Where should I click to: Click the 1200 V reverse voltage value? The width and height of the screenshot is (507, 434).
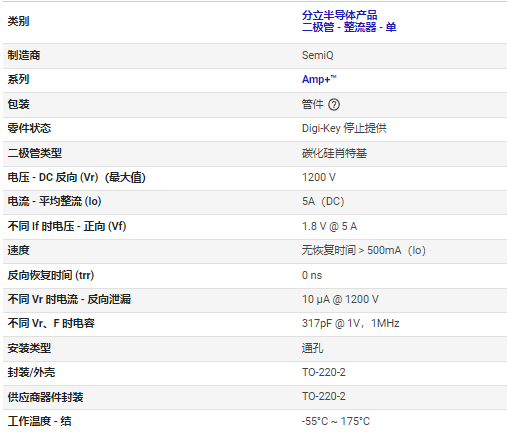pos(319,177)
